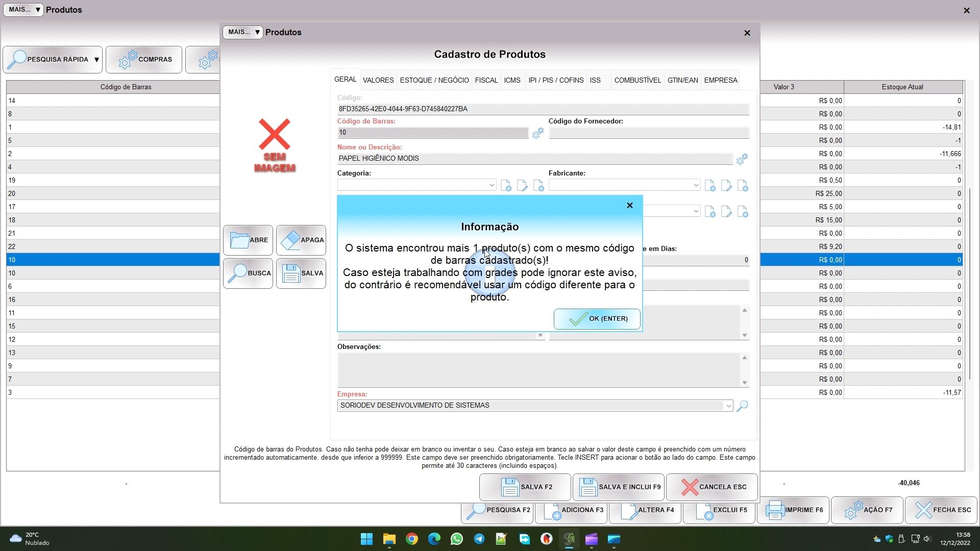980x551 pixels.
Task: Expand the Categoria dropdown
Action: pos(492,185)
